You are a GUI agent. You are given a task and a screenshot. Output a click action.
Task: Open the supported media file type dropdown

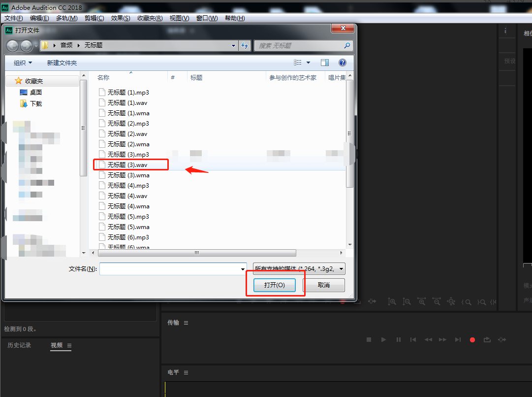coord(299,268)
